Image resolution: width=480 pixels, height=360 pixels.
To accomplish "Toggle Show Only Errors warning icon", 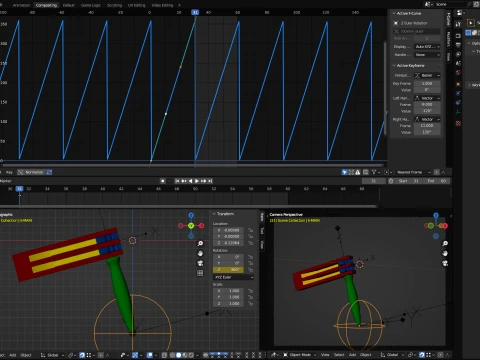I will (358, 172).
